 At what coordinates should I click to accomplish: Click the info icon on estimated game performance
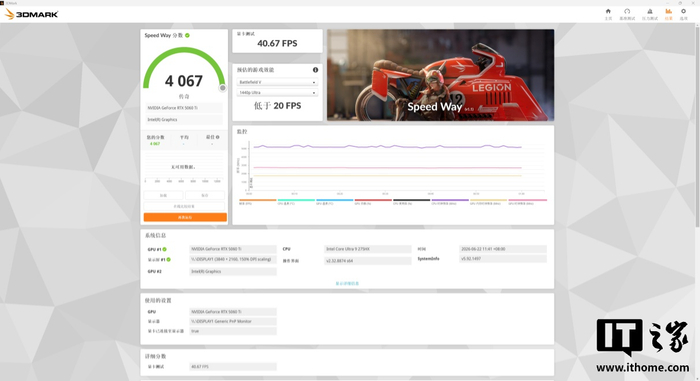tap(315, 70)
